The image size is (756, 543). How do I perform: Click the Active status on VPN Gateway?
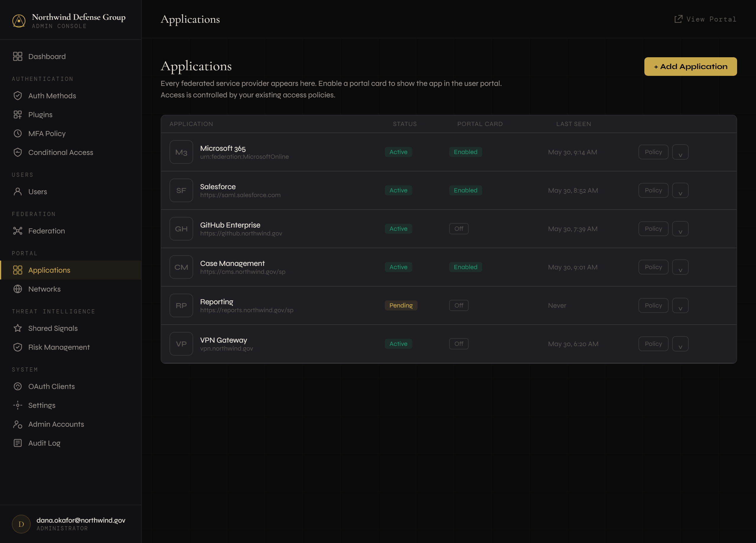398,344
